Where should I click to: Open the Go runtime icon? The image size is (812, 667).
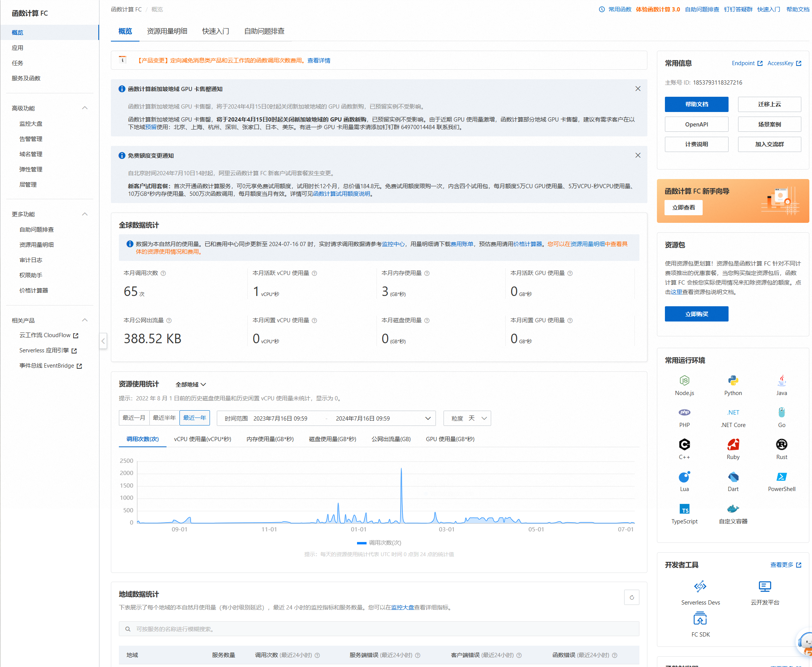(781, 412)
